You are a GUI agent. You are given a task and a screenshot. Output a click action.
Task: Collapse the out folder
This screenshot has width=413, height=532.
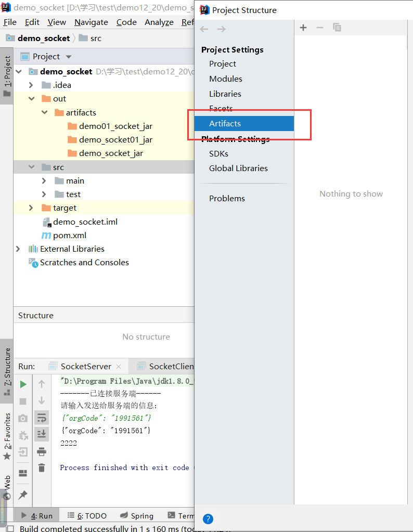[x=32, y=99]
